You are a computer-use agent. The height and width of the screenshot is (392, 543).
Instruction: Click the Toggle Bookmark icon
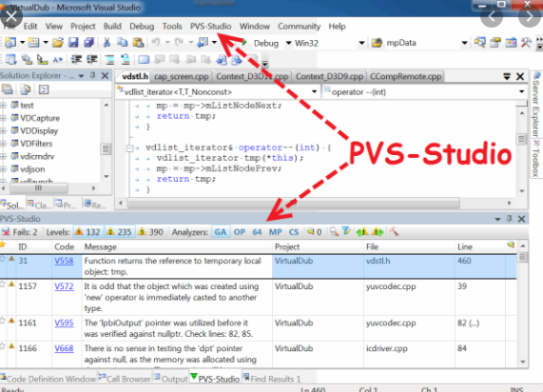coord(144,60)
